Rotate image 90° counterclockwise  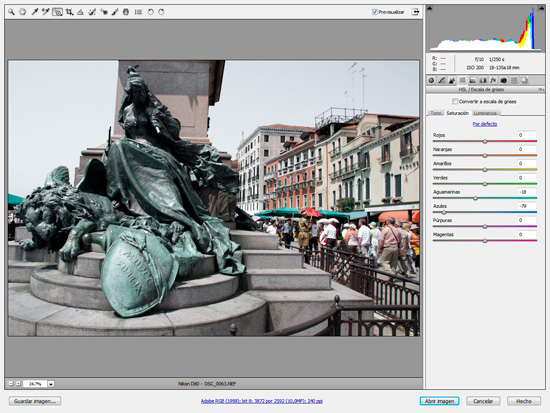[x=150, y=12]
